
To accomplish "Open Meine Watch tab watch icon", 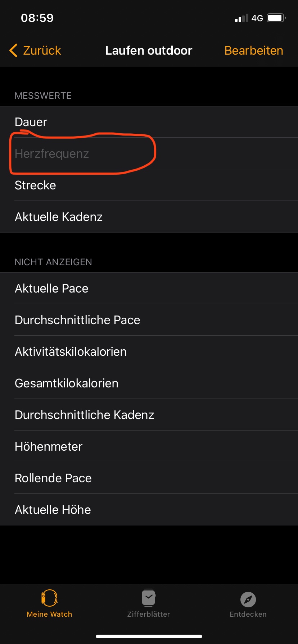I will click(49, 598).
